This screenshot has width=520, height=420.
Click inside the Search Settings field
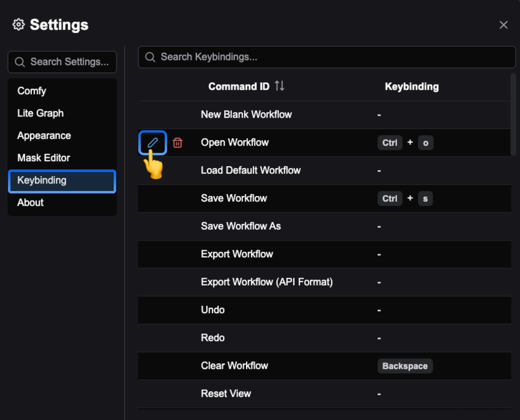pyautogui.click(x=69, y=62)
